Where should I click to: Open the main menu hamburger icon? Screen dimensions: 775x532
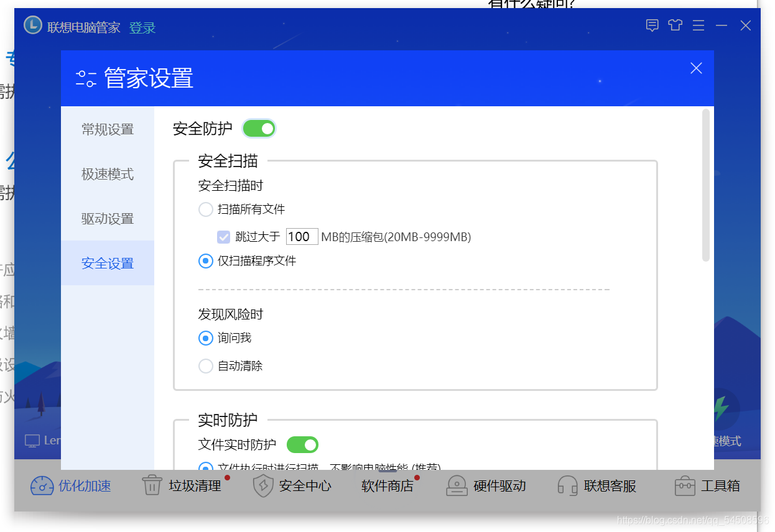[x=698, y=25]
